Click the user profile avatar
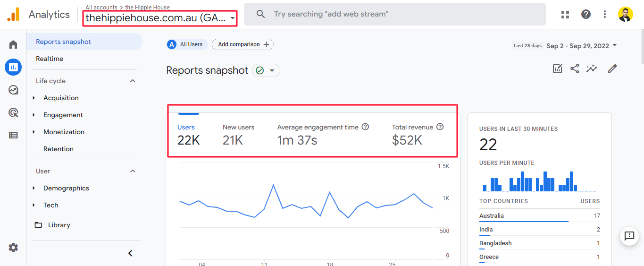The image size is (644, 266). pos(626,14)
